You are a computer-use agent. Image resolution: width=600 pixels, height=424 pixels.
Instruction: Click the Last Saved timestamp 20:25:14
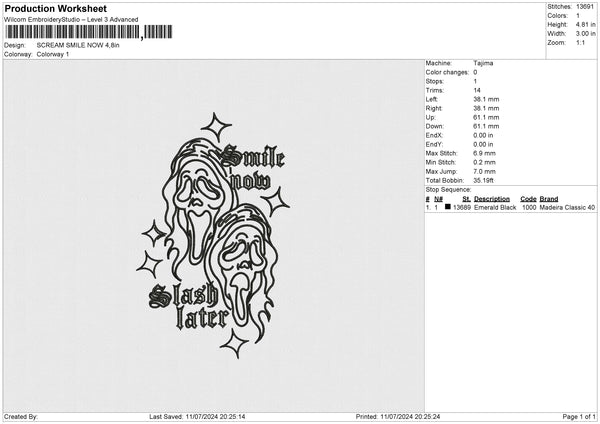click(x=215, y=417)
